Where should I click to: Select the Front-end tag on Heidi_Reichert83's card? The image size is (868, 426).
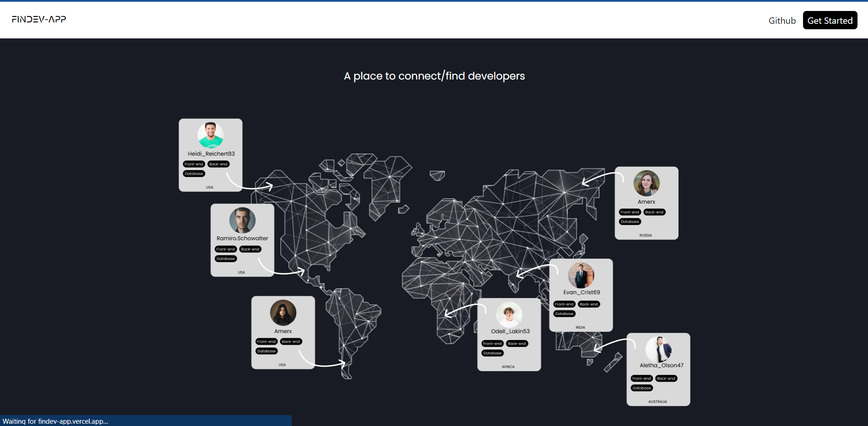(194, 164)
